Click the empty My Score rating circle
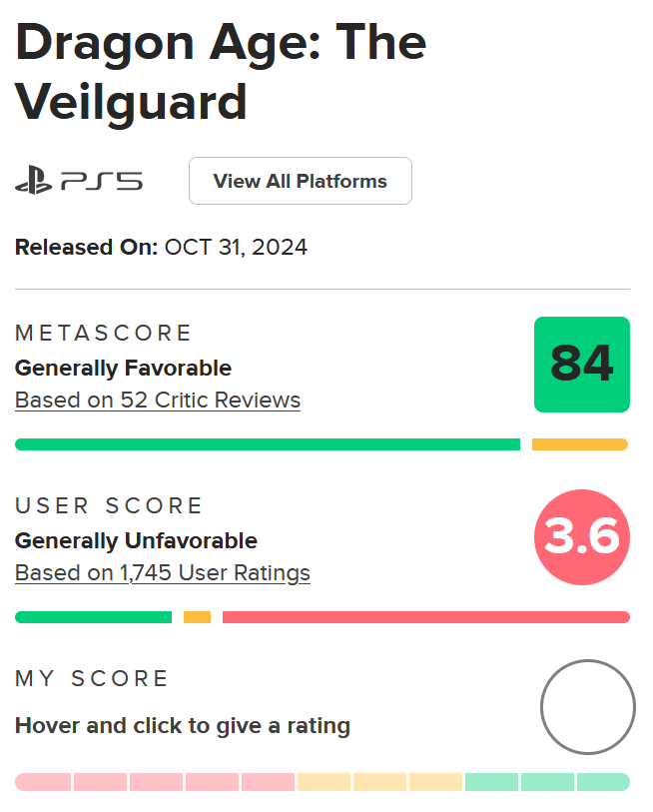This screenshot has height=812, width=653. point(588,707)
